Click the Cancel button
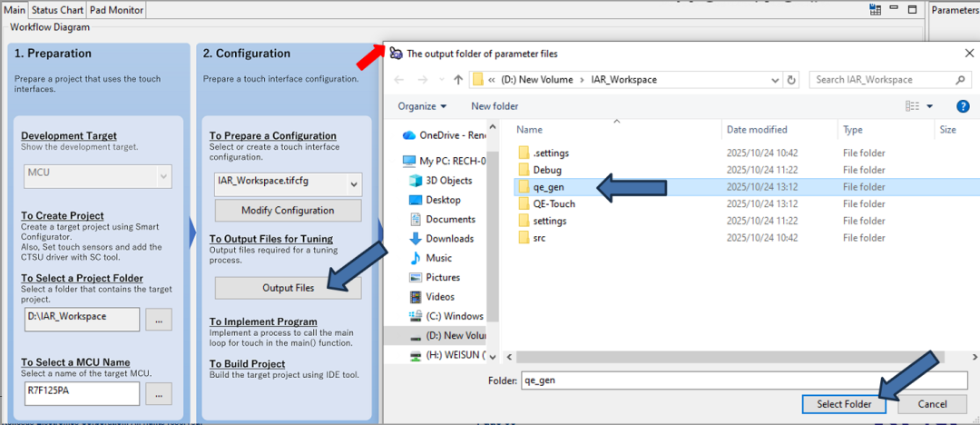The height and width of the screenshot is (425, 980). click(933, 404)
